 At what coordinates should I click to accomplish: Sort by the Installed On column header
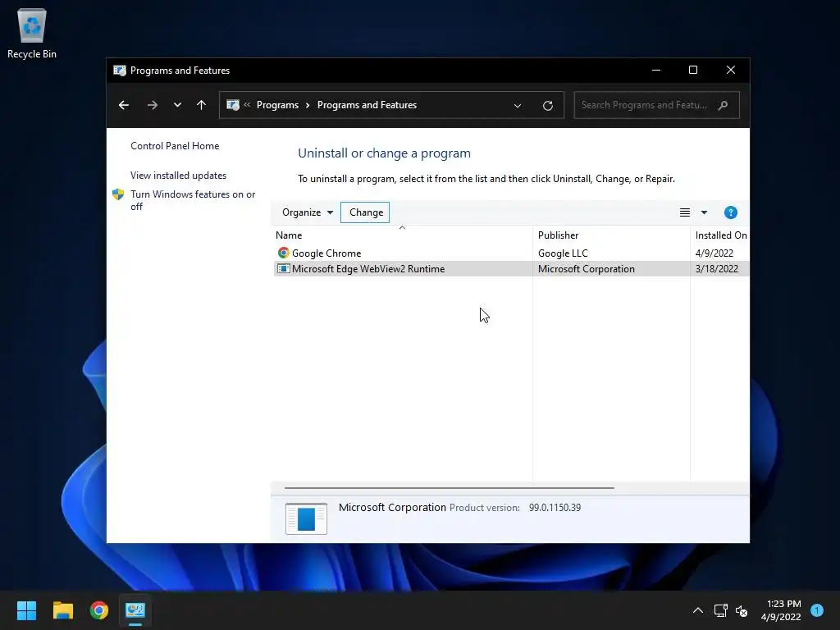(720, 235)
